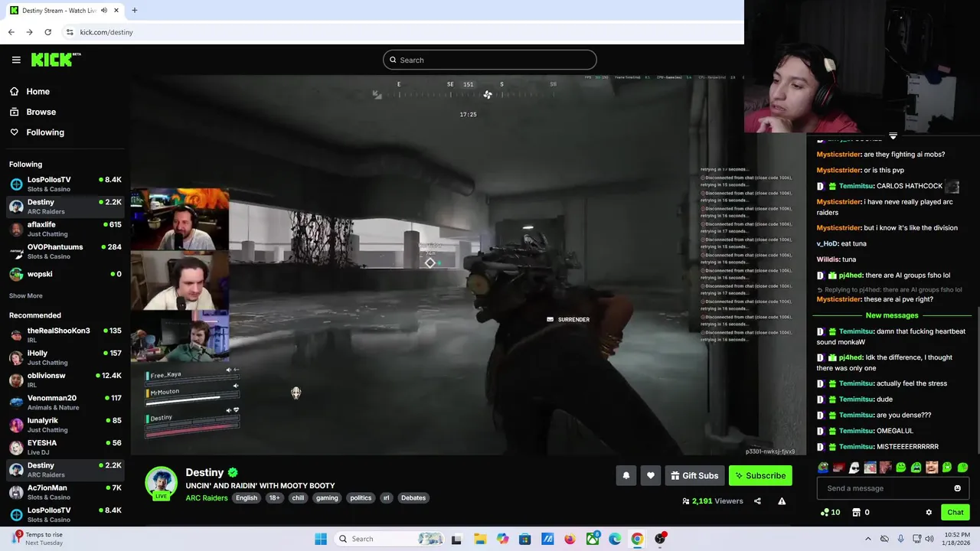Viewport: 980px width, 551px height.
Task: Click the Subscribe button
Action: [x=760, y=475]
